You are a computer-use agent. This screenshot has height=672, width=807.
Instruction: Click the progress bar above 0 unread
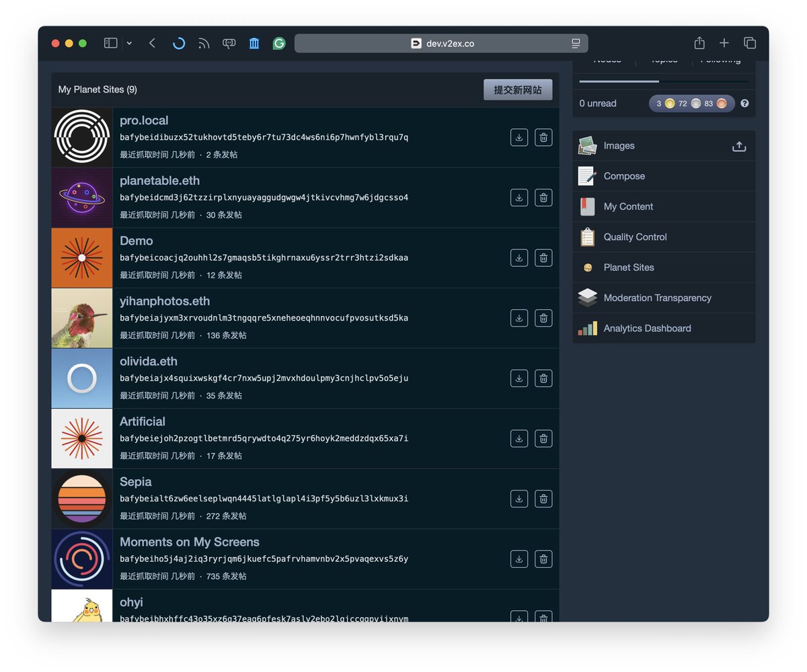pos(664,81)
